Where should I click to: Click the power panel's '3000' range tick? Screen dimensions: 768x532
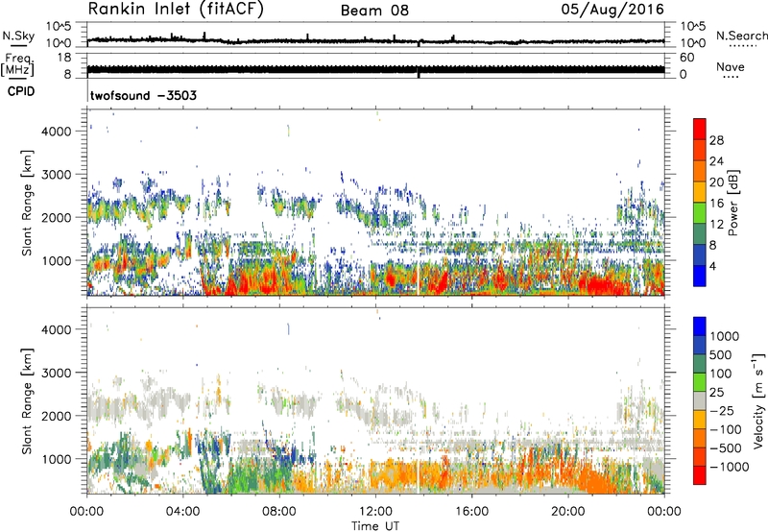coord(56,175)
